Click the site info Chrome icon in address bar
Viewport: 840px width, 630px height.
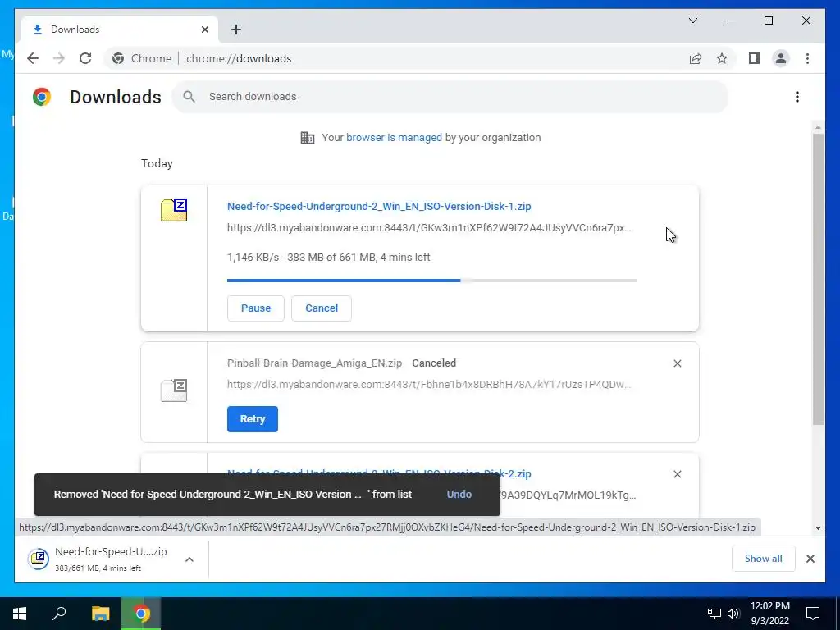click(x=118, y=58)
